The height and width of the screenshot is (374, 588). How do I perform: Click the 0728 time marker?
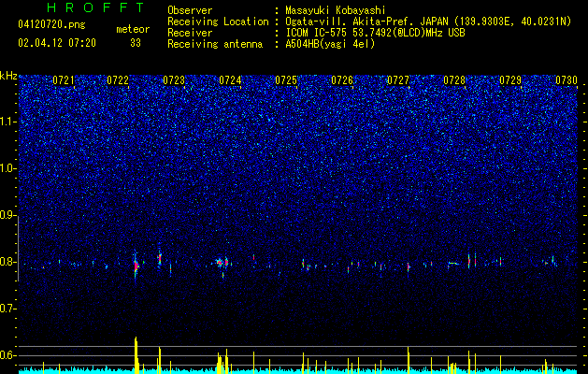(454, 80)
